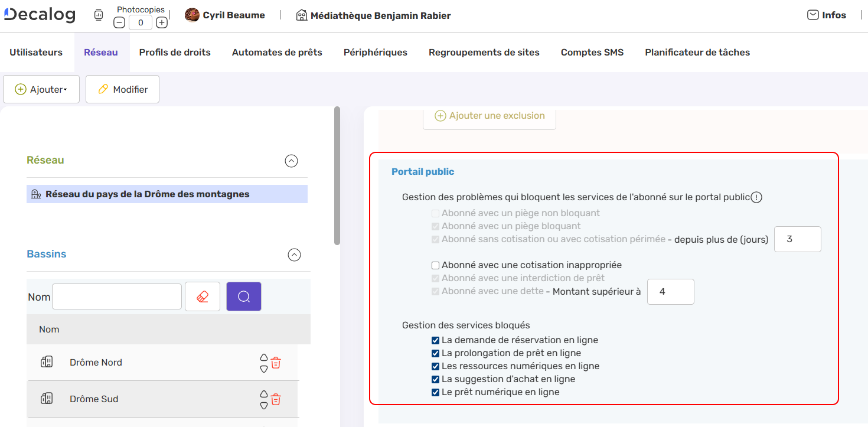Click the Ajouter une exclusion button
This screenshot has width=868, height=427.
[x=489, y=115]
